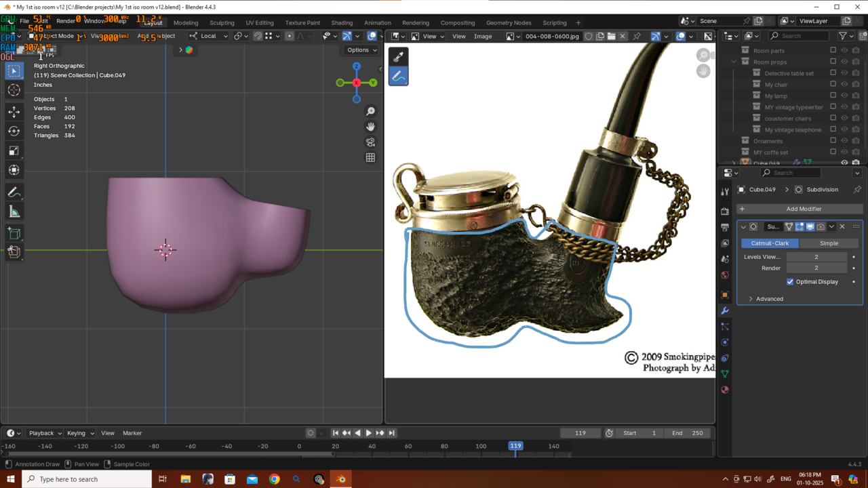Select the Rotate tool in viewport toolbar
Screen dimensions: 868x488
(x=14, y=131)
